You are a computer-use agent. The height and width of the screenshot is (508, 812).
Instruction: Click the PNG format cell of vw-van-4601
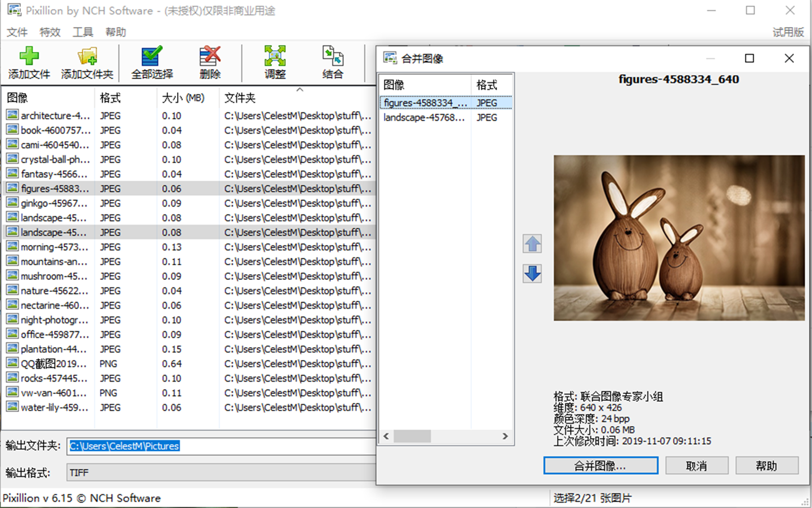[109, 392]
